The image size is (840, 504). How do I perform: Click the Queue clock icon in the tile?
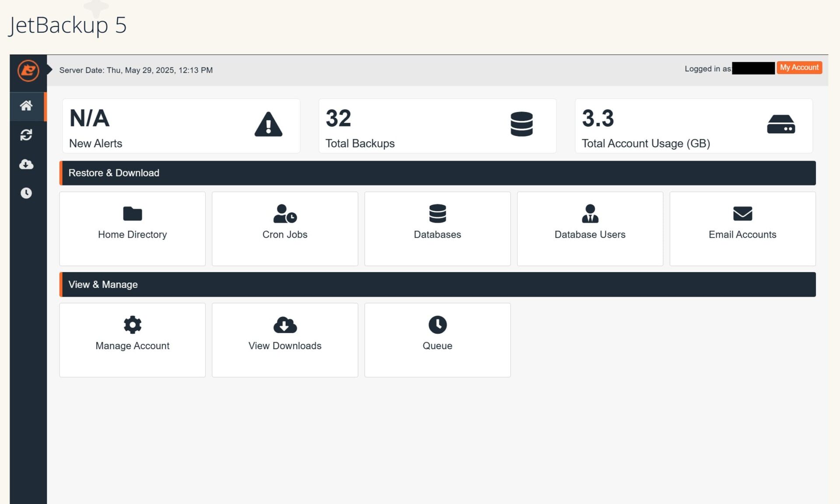437,325
